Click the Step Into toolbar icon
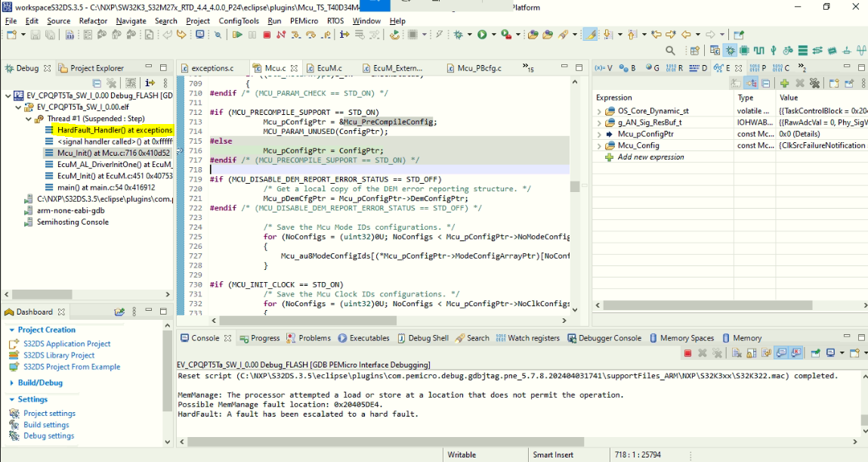Viewport: 868px width, 462px height. coord(295,35)
